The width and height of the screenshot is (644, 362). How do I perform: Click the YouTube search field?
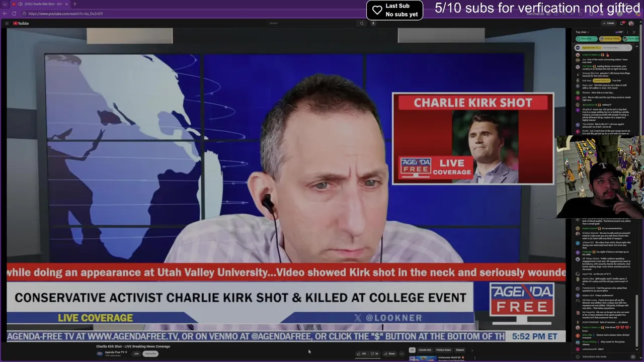click(x=312, y=23)
